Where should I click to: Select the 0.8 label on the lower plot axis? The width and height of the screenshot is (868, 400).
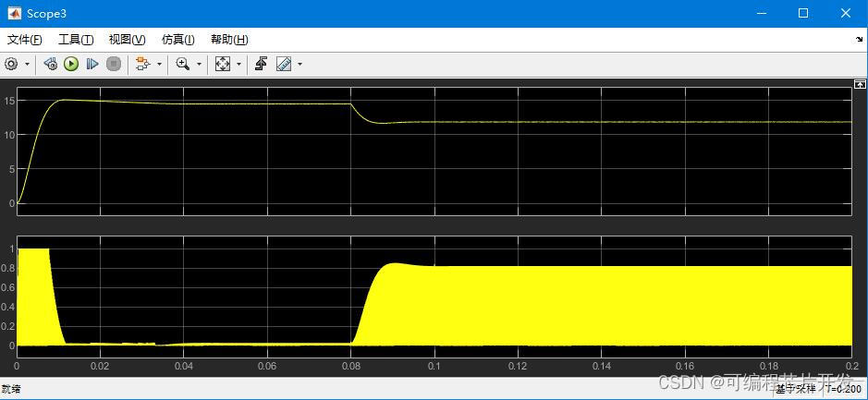click(7, 270)
